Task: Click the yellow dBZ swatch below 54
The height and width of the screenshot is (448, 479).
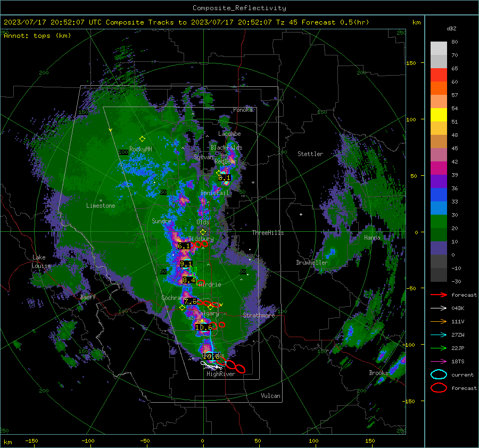Action: 439,115
